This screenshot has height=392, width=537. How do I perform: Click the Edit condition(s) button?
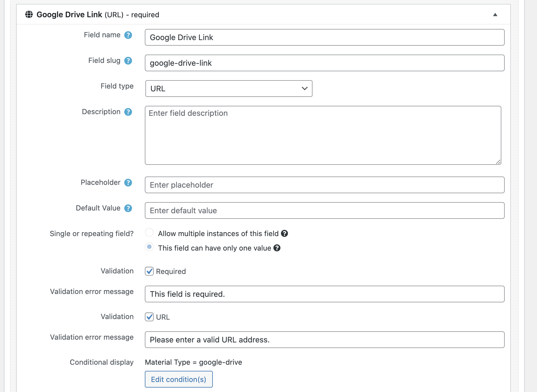pyautogui.click(x=179, y=379)
